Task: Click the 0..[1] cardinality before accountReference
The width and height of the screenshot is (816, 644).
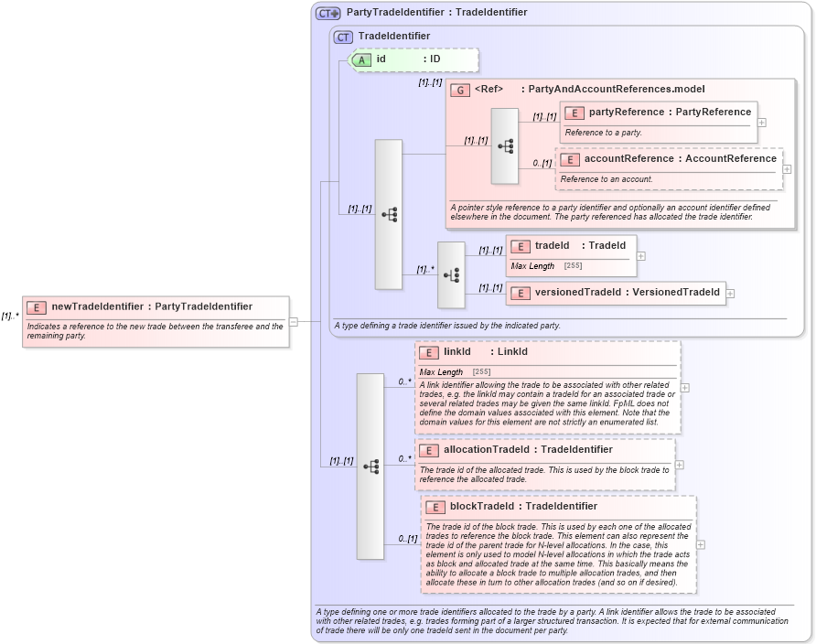Action: [x=542, y=164]
